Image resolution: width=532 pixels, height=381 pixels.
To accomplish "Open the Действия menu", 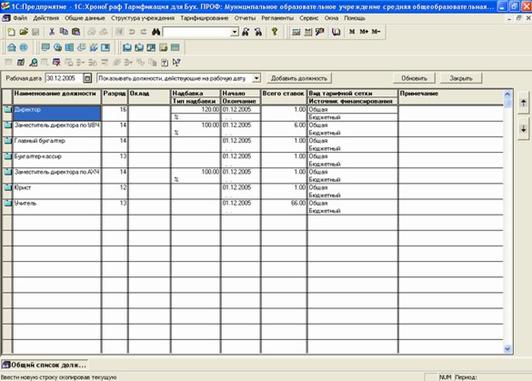I will coord(46,18).
